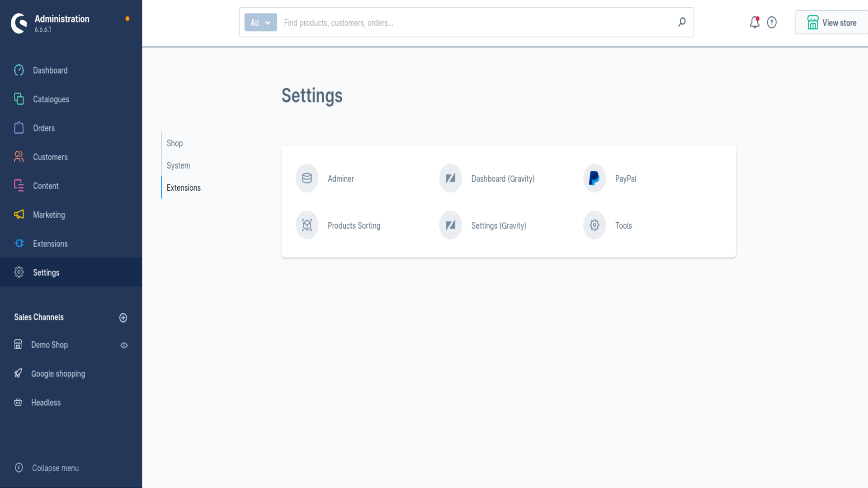Click the Headless basket icon
The height and width of the screenshot is (488, 868).
point(18,402)
